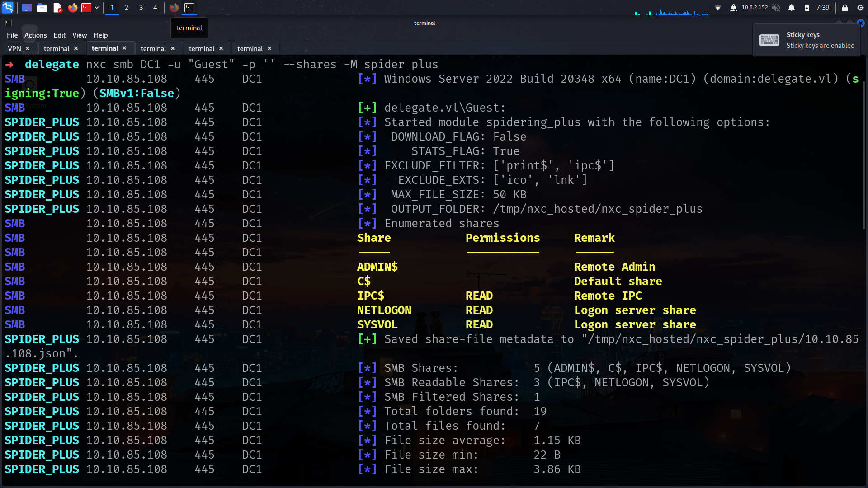Viewport: 868px width, 488px height.
Task: Click the terminal window menu icon
Action: 9,23
